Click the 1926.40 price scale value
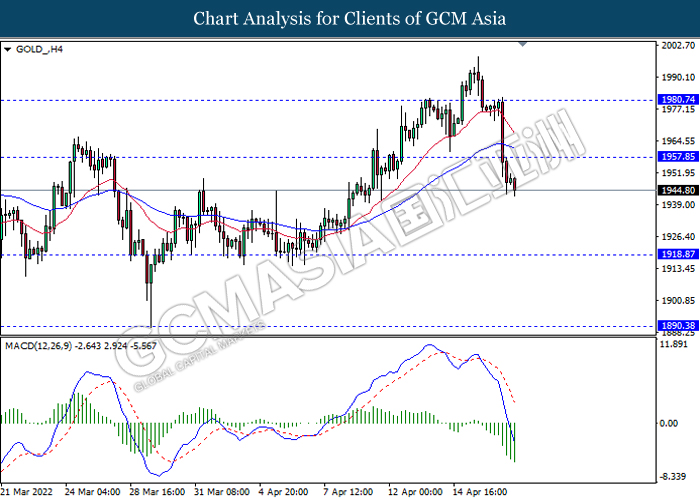This screenshot has height=500, width=700. (x=678, y=237)
